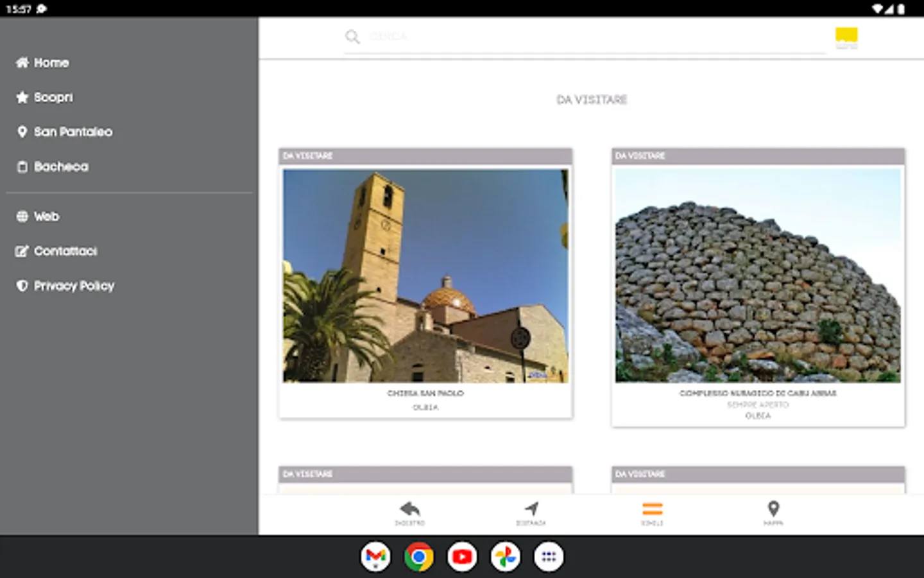This screenshot has width=924, height=578.
Task: Open the Mappa pin view
Action: (x=773, y=513)
